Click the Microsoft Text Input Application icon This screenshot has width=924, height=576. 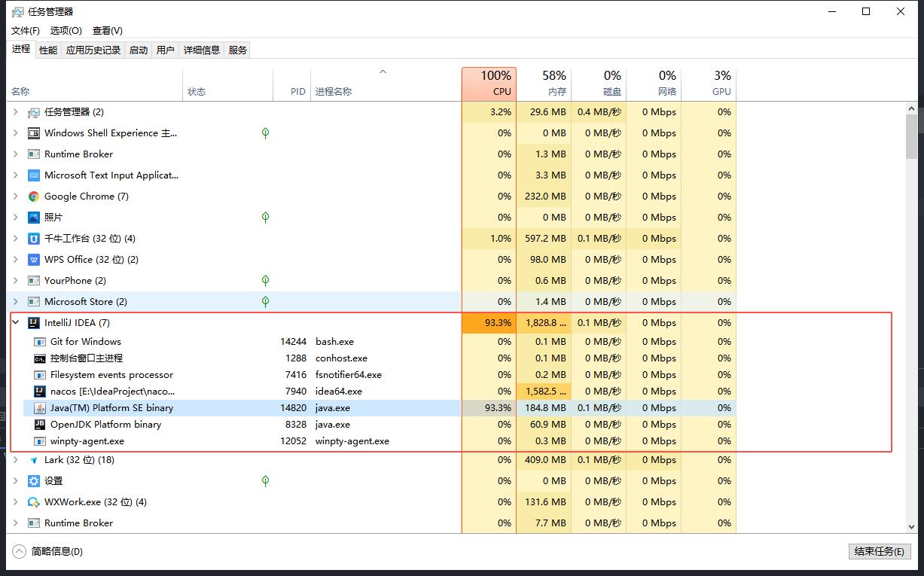[x=34, y=175]
